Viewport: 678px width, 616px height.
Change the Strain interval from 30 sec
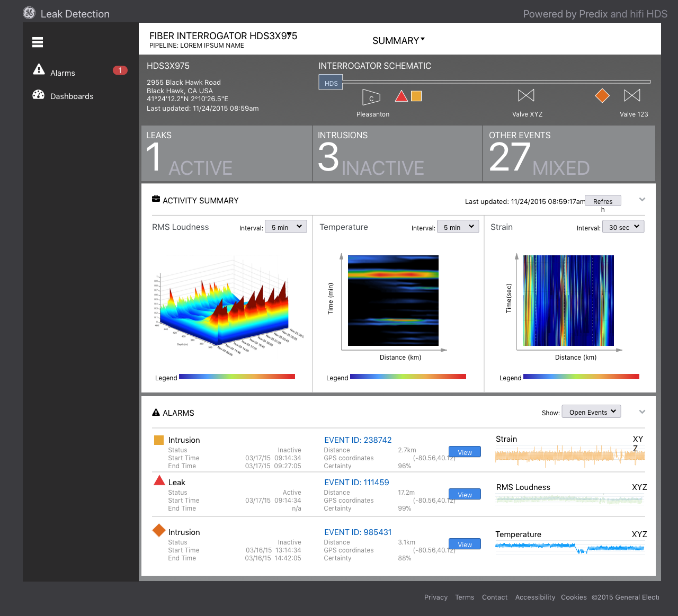point(623,227)
